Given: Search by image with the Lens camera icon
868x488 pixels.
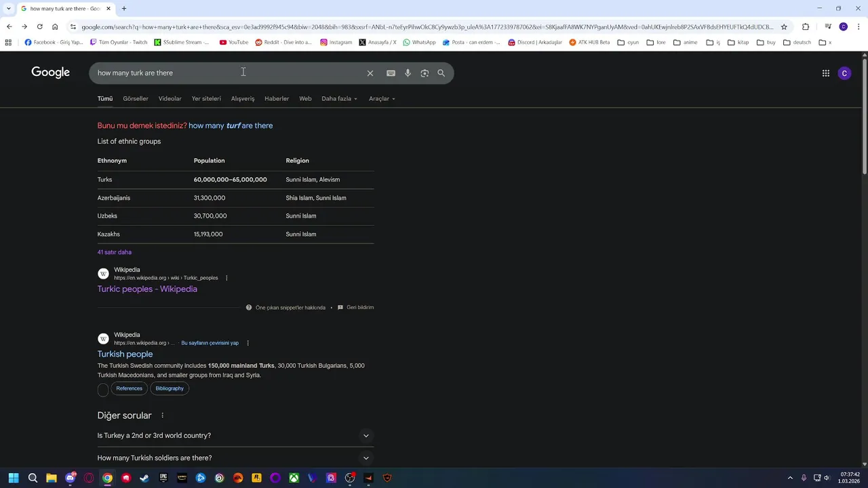Looking at the screenshot, I should point(425,73).
